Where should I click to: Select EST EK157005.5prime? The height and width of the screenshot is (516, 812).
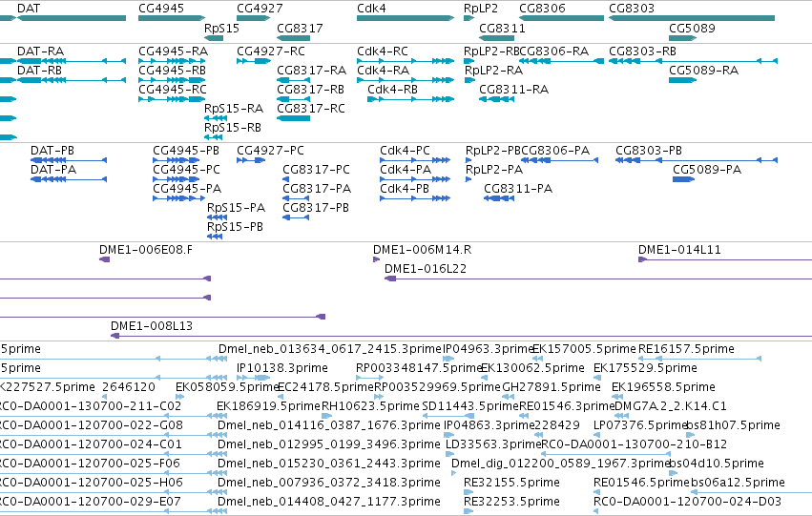click(537, 359)
